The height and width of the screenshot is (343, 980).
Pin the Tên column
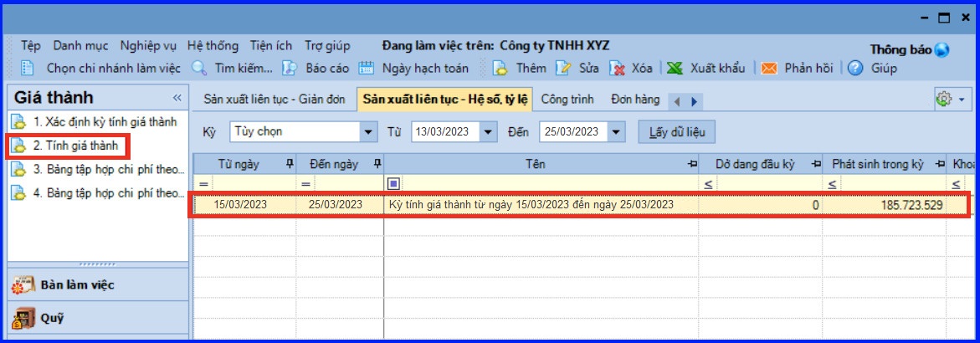pyautogui.click(x=691, y=164)
